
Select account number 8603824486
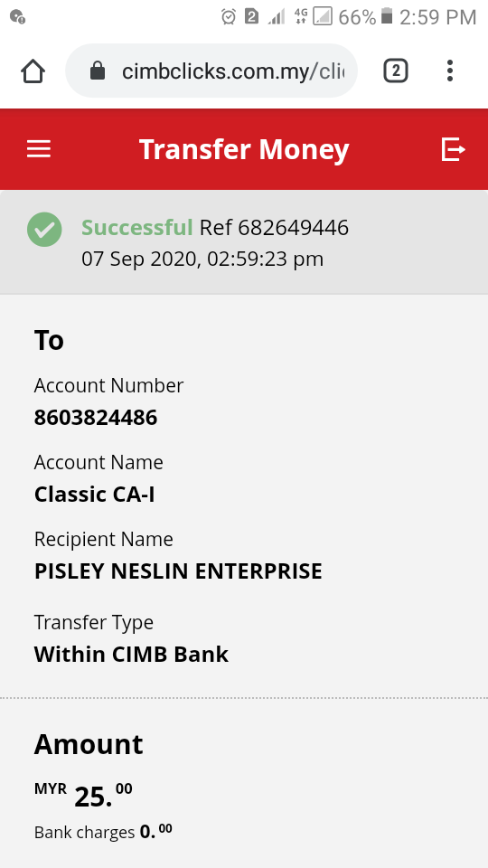coord(96,418)
